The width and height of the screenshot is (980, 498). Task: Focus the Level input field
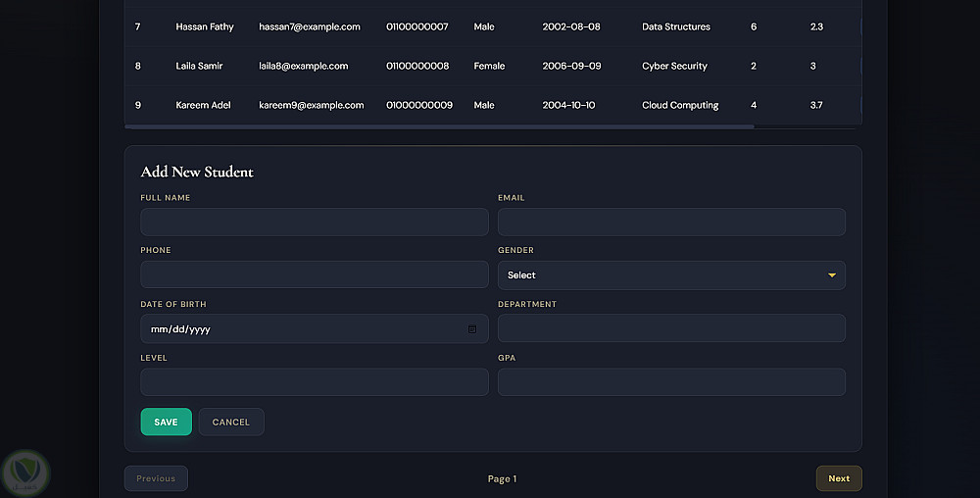point(315,381)
